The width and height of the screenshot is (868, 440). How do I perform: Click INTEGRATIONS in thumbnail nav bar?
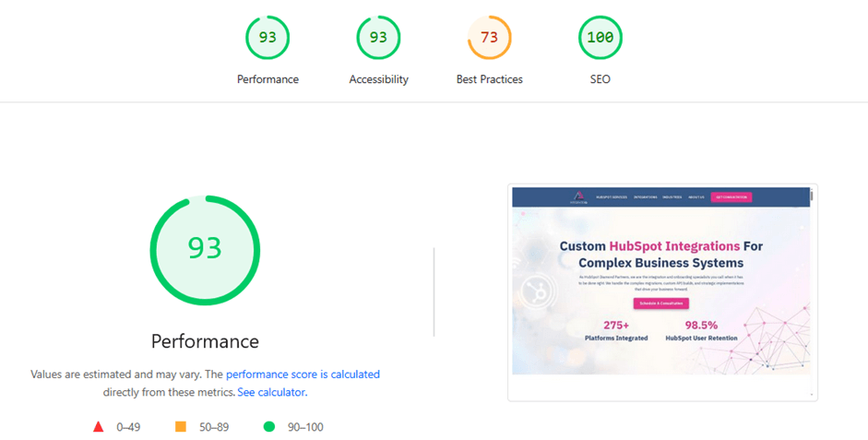(x=646, y=197)
